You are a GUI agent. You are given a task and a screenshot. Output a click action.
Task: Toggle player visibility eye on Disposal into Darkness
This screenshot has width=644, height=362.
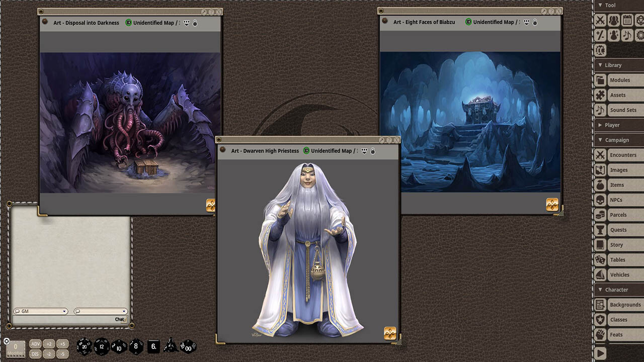coord(187,22)
